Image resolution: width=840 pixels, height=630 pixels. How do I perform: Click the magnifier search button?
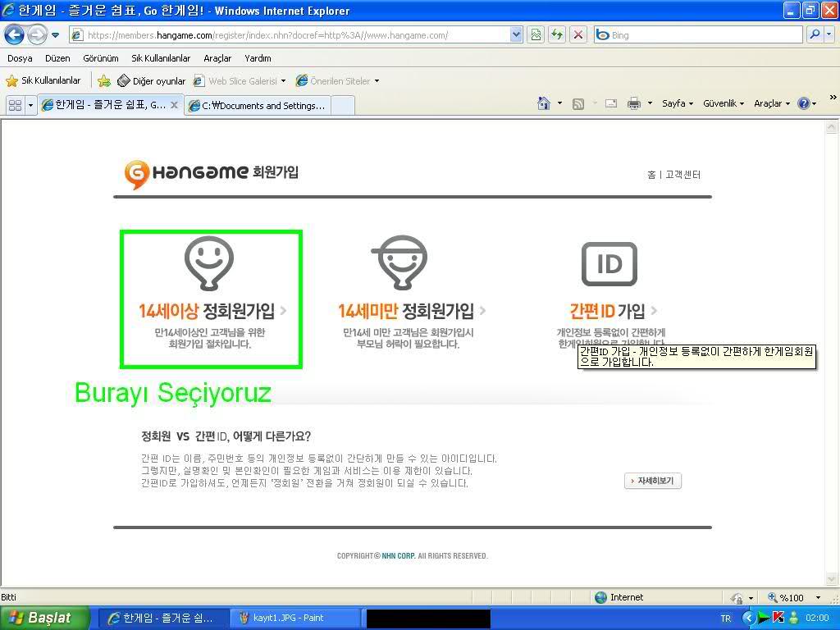[x=815, y=35]
